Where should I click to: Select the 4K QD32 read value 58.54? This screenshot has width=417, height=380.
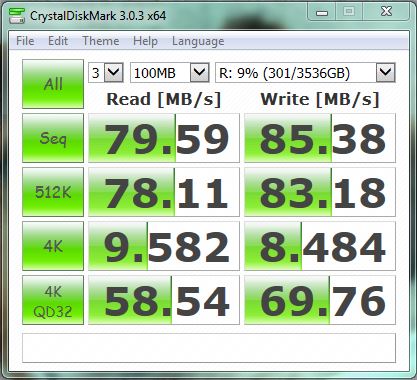pos(164,300)
